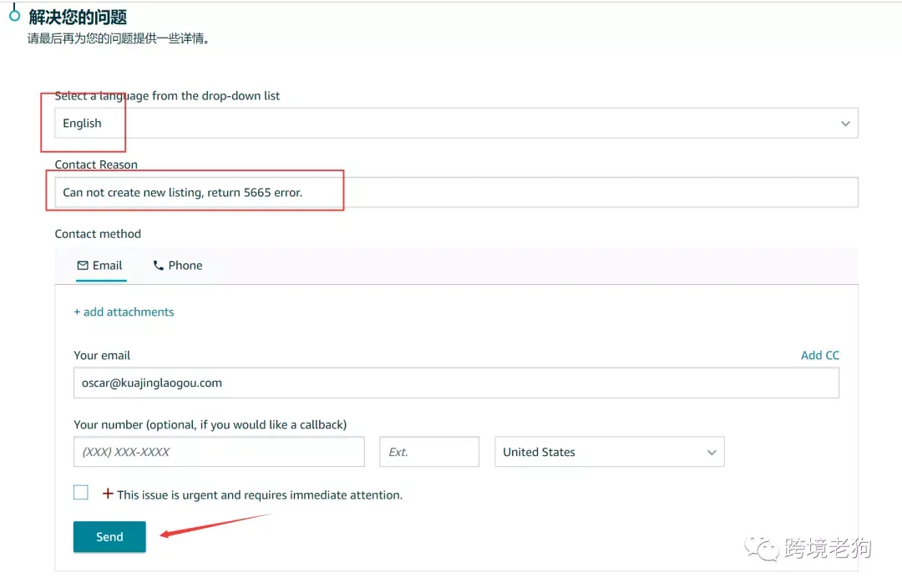
Task: Click the Add CC link
Action: (820, 356)
